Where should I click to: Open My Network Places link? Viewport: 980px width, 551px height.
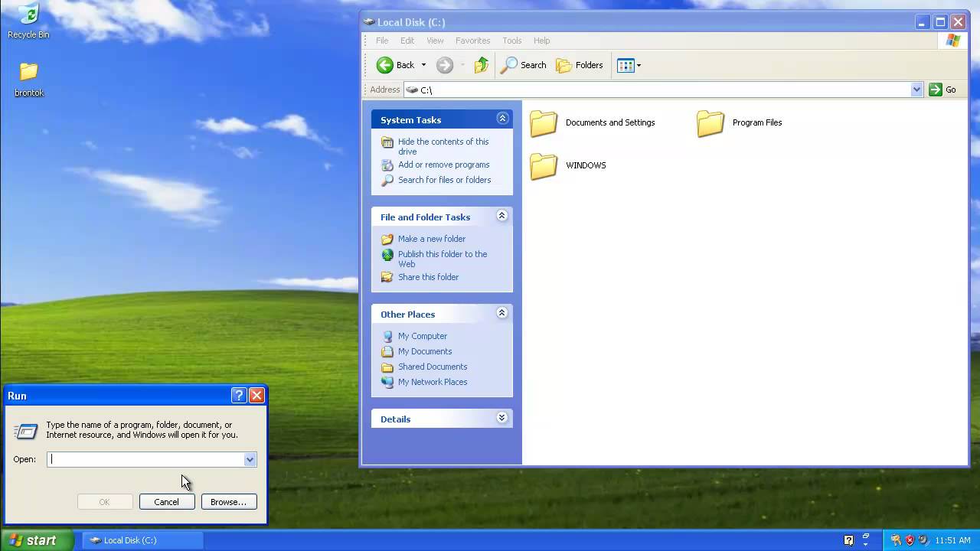pyautogui.click(x=433, y=382)
